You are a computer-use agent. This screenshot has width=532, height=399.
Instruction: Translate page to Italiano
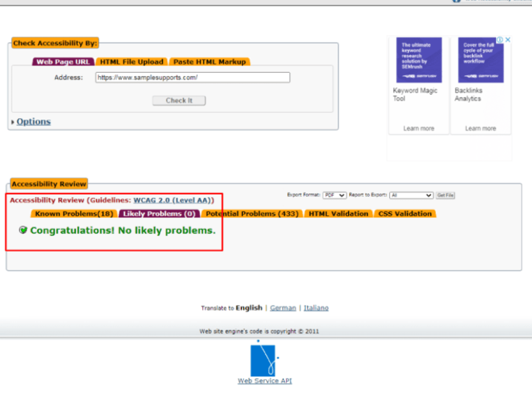click(316, 307)
